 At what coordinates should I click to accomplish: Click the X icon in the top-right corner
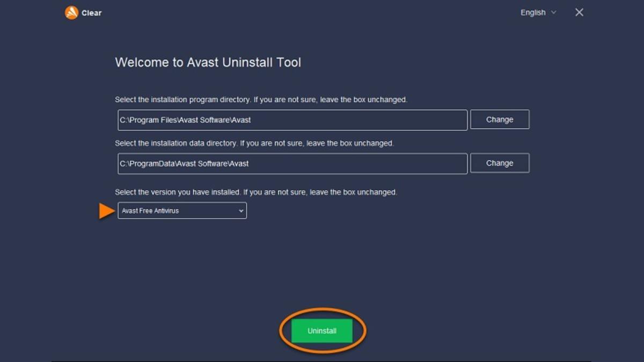[579, 12]
